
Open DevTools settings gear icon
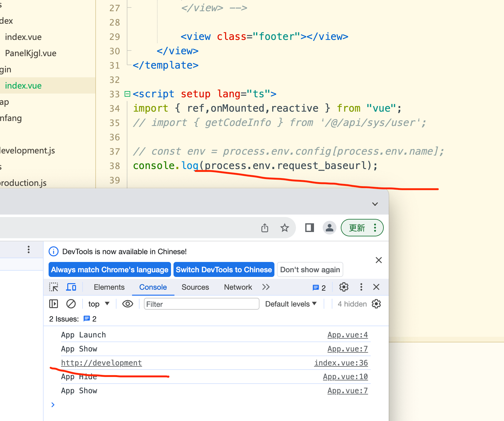[344, 287]
